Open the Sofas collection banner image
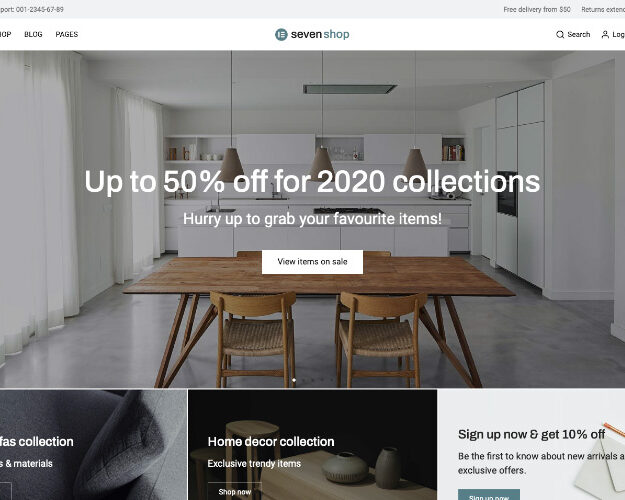 tap(93, 445)
